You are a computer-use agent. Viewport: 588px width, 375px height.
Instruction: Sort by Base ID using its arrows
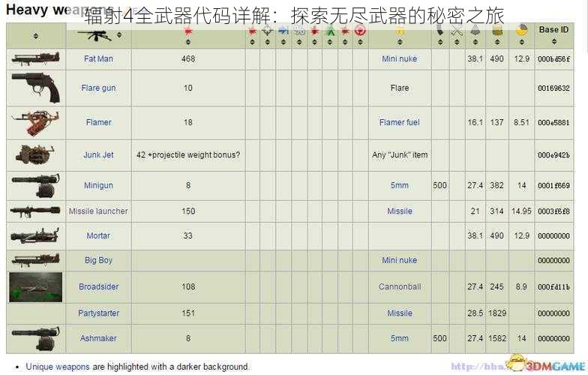click(x=554, y=40)
